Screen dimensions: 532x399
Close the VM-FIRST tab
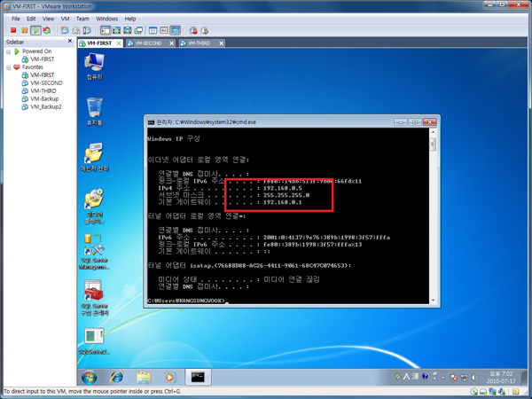119,43
